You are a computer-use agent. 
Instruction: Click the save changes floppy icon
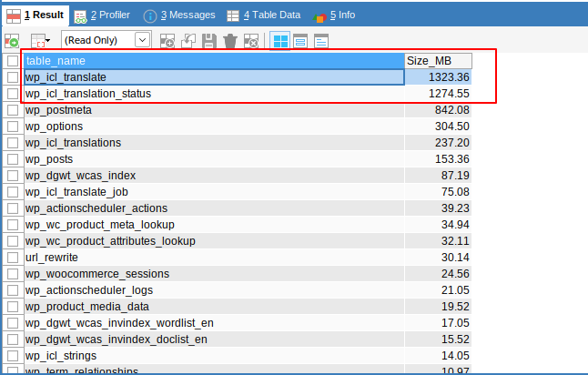tap(209, 40)
